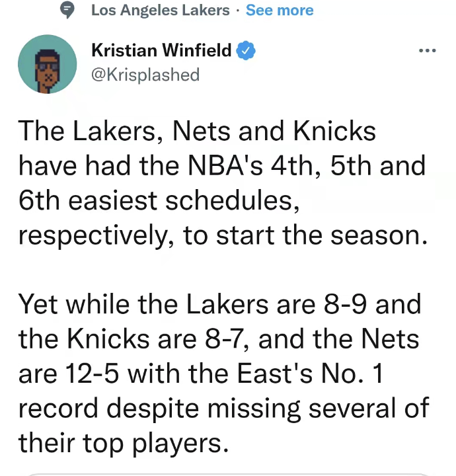Click the word "Knicks" in the first paragraph
456x476 pixels.
pyautogui.click(x=334, y=131)
